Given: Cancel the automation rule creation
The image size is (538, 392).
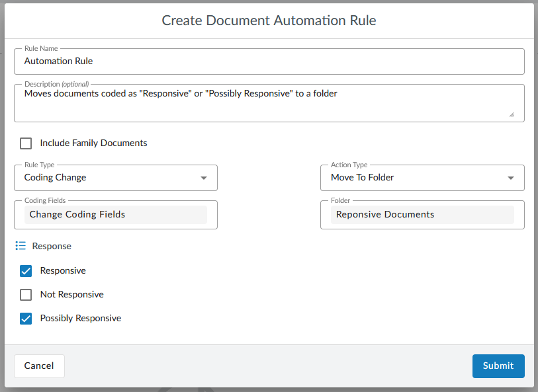Looking at the screenshot, I should point(39,366).
